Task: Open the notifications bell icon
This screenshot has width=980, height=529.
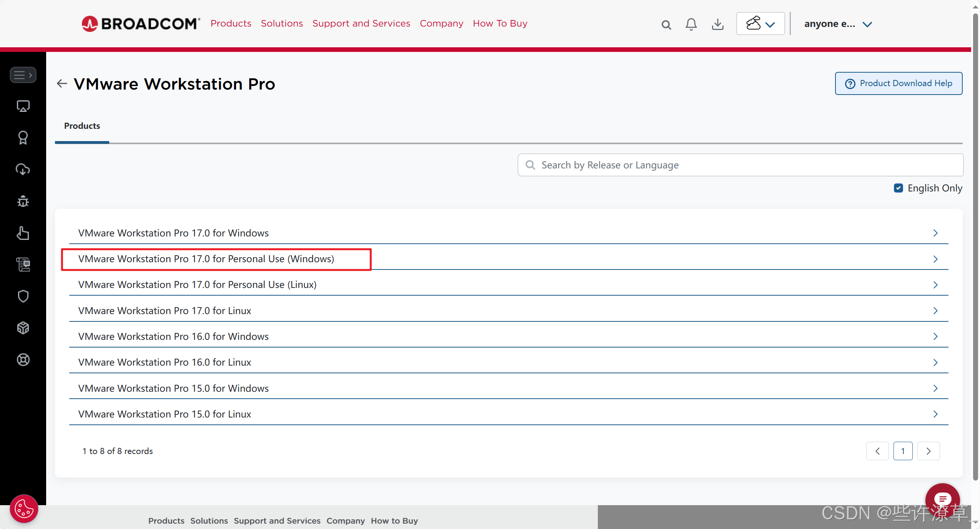Action: 691,24
